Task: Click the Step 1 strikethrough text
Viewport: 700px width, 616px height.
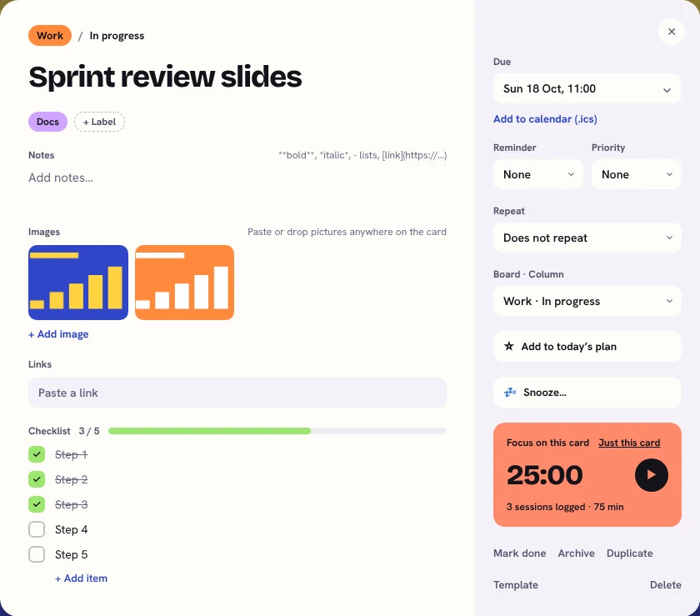Action: (x=72, y=454)
